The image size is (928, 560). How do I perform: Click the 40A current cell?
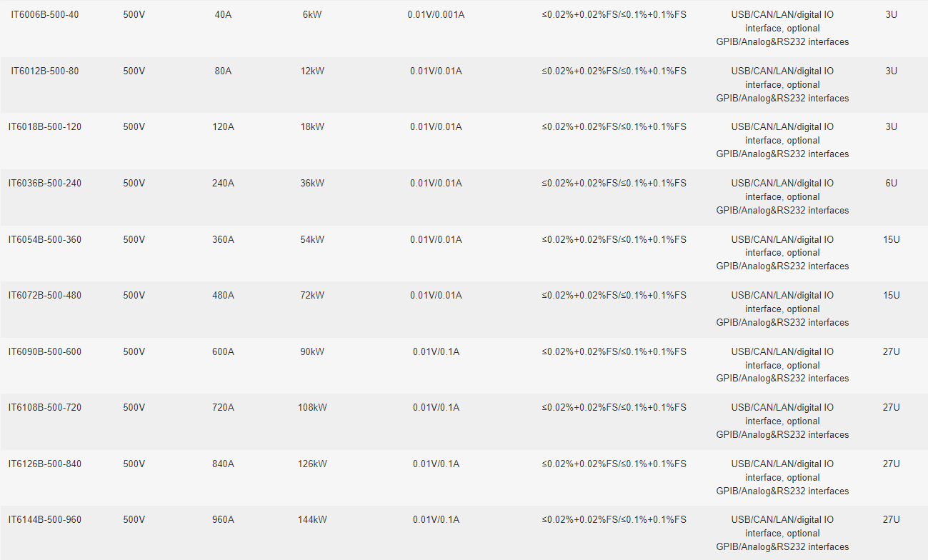click(223, 15)
